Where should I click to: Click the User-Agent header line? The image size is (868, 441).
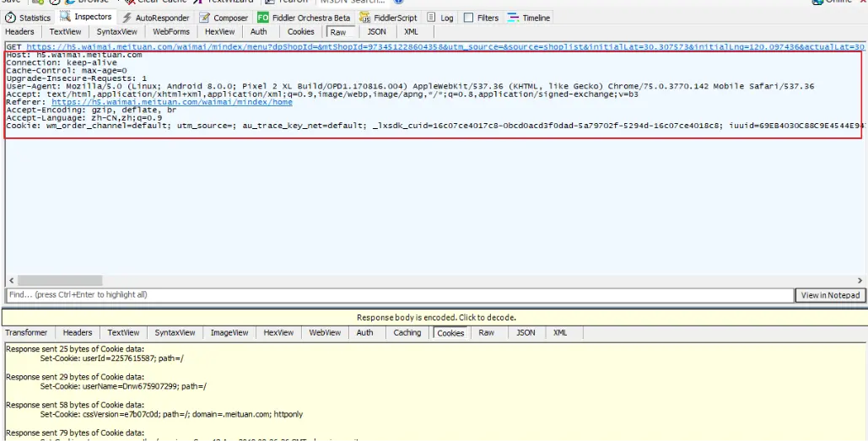coord(410,86)
